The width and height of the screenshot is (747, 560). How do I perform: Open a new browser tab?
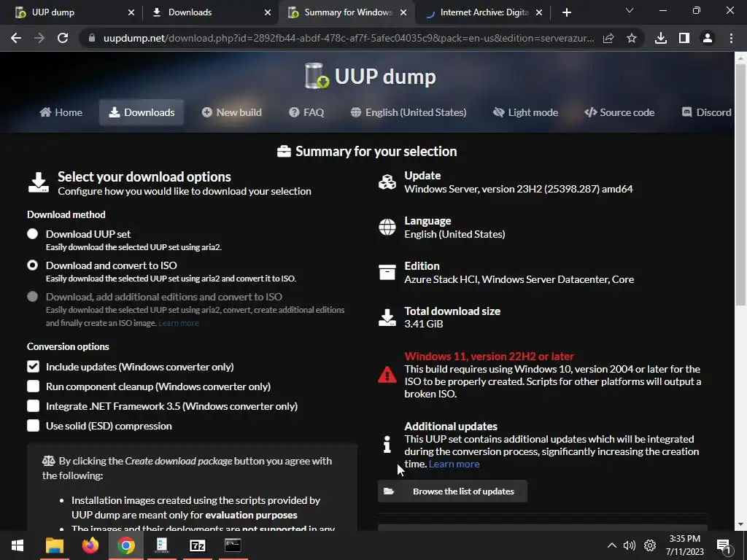click(566, 12)
